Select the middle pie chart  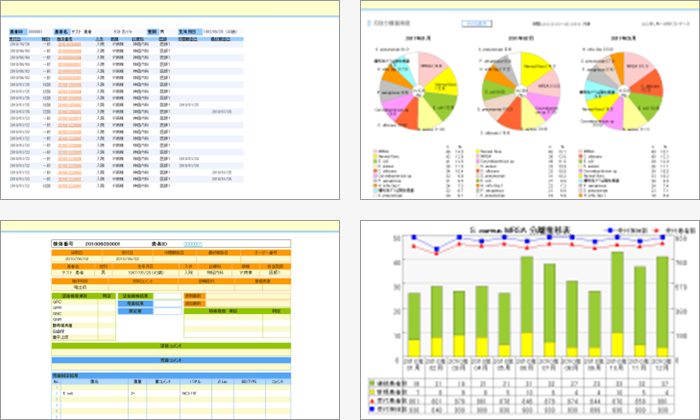click(x=521, y=91)
